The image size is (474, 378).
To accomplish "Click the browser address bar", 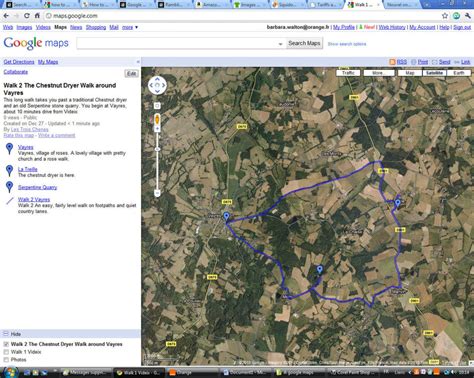I will click(242, 16).
